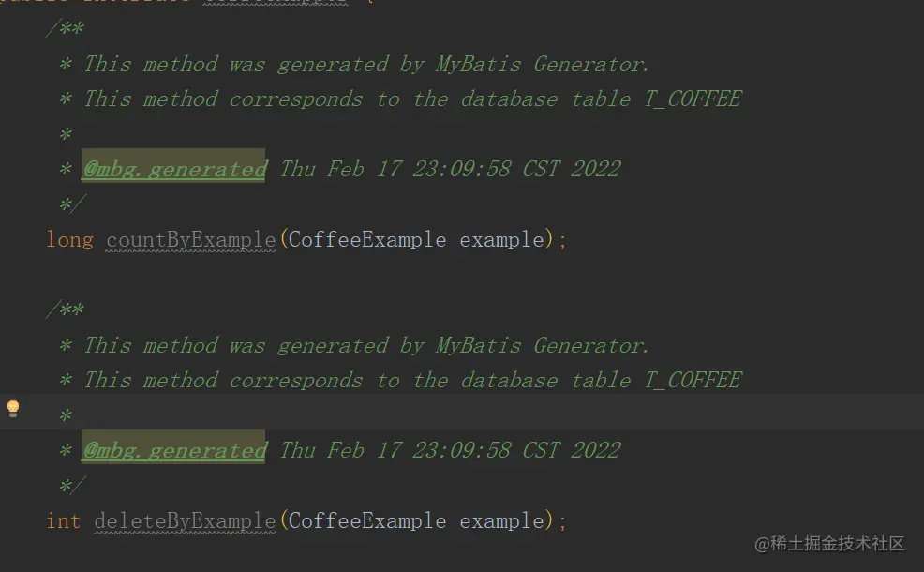Click the 'long' return type keyword
924x572 pixels.
(69, 239)
